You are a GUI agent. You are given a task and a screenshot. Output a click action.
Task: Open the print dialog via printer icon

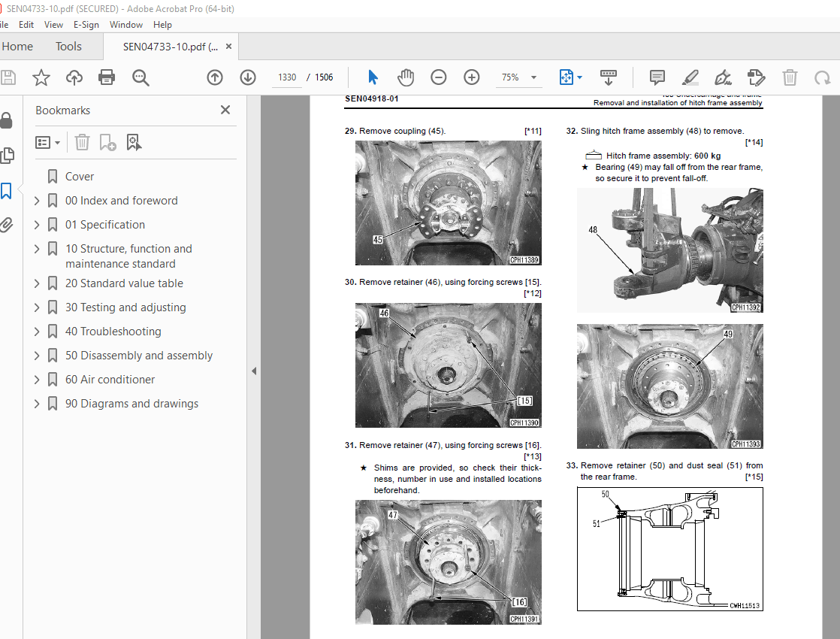(106, 77)
